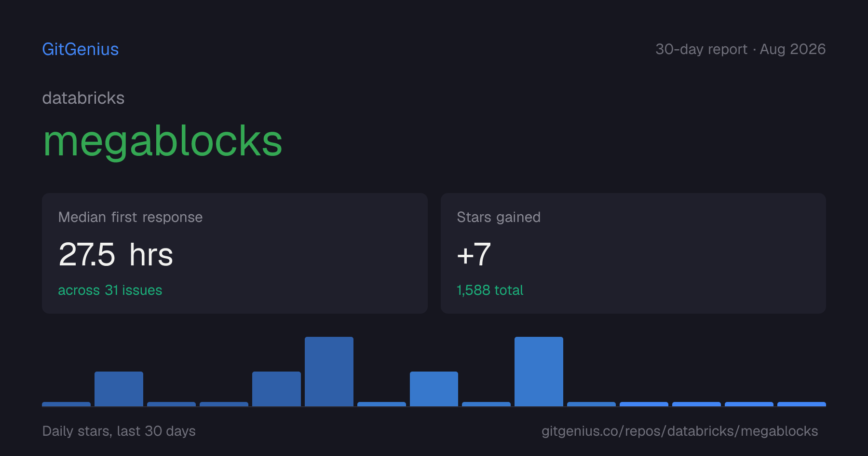Click the '1,588 total' text

click(490, 290)
